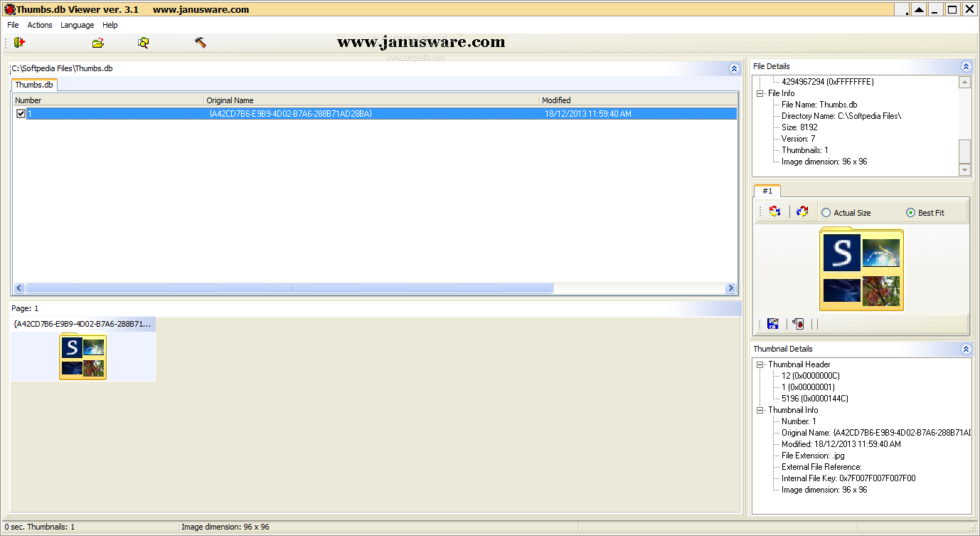This screenshot has height=536, width=980.
Task: Sort by the Modified column header
Action: tap(638, 100)
